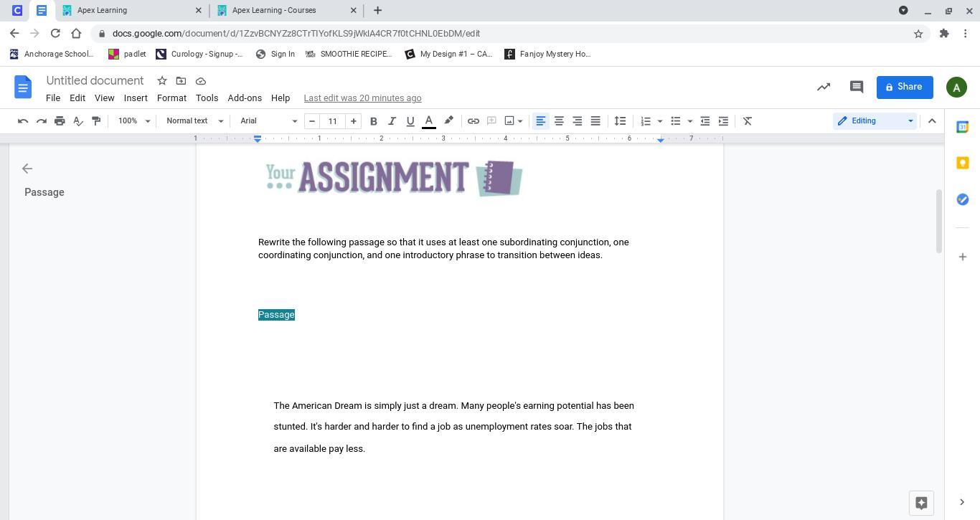Screen dimensions: 980x520
Task: Decrease the font size
Action: 312,121
